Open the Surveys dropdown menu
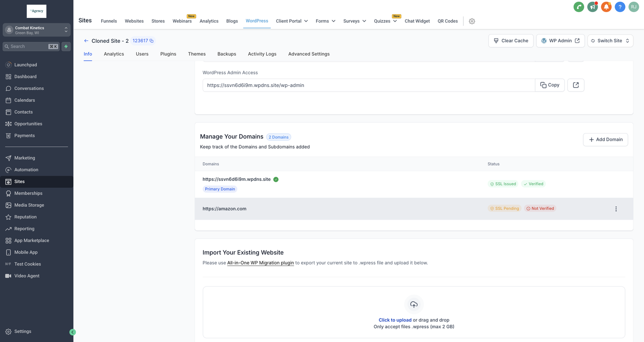This screenshot has width=644, height=342. [x=354, y=21]
